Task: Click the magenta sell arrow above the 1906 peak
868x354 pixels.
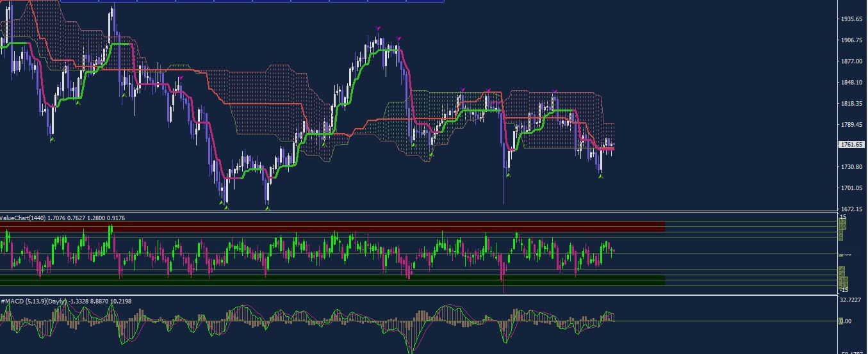Action: (x=378, y=28)
